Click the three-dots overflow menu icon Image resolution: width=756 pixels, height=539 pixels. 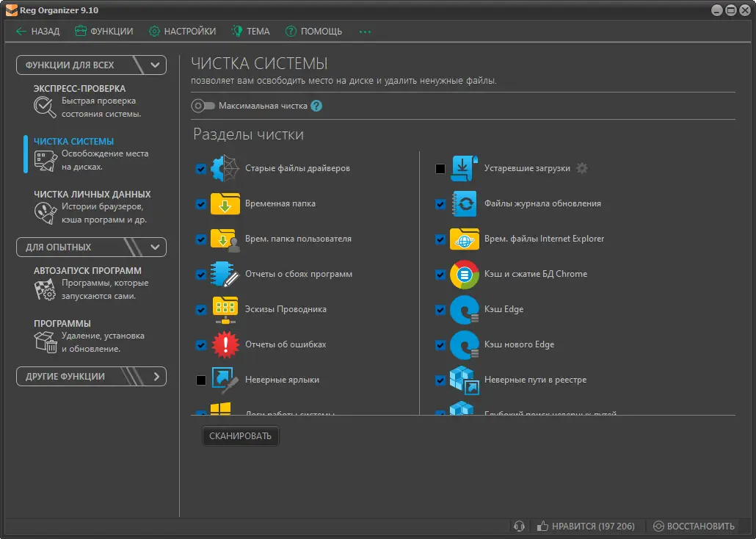coord(365,32)
